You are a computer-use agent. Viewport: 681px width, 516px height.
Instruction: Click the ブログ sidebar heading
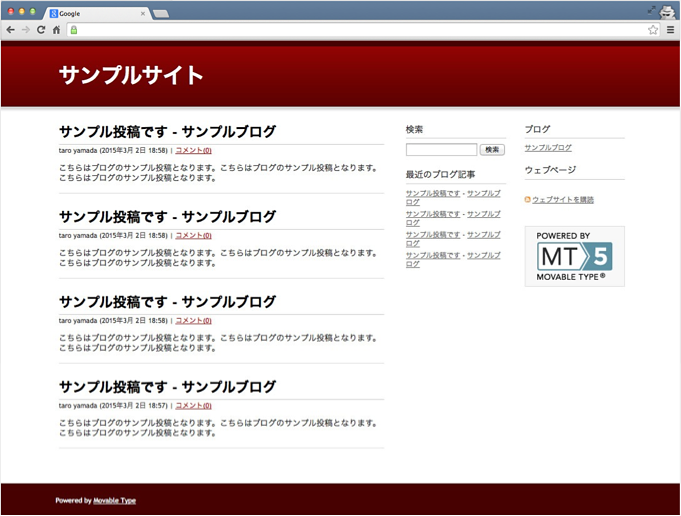(x=537, y=129)
